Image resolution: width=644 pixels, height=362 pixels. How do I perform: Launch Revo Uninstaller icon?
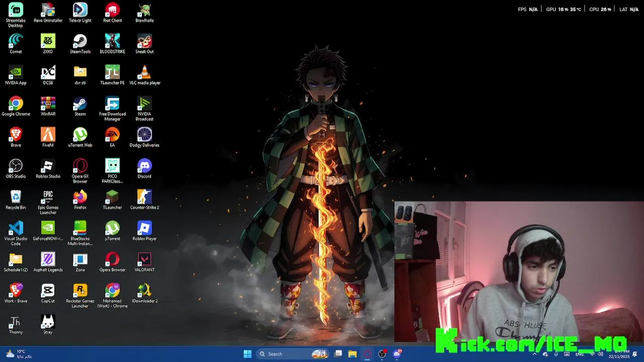coord(48,13)
